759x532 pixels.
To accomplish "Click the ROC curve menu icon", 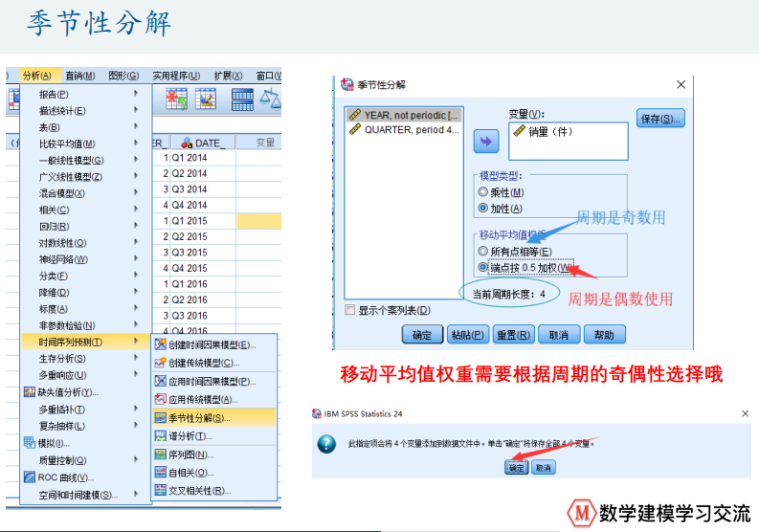I will click(29, 477).
